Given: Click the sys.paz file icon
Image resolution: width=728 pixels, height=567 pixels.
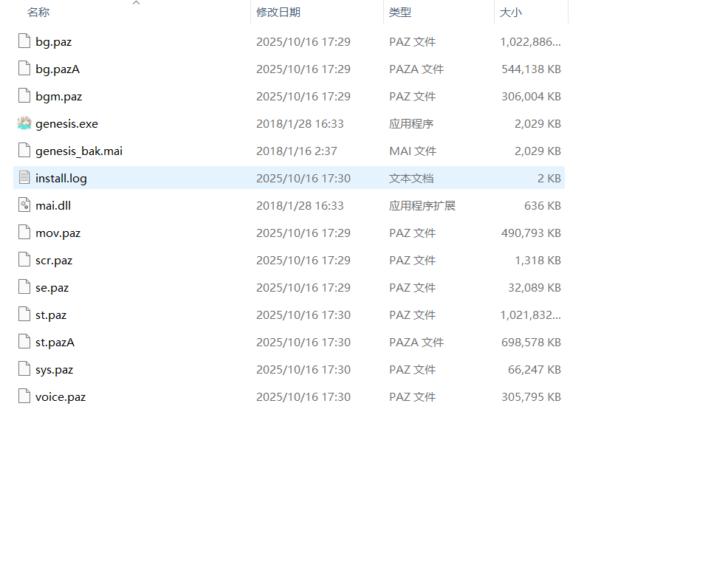Looking at the screenshot, I should coord(24,370).
